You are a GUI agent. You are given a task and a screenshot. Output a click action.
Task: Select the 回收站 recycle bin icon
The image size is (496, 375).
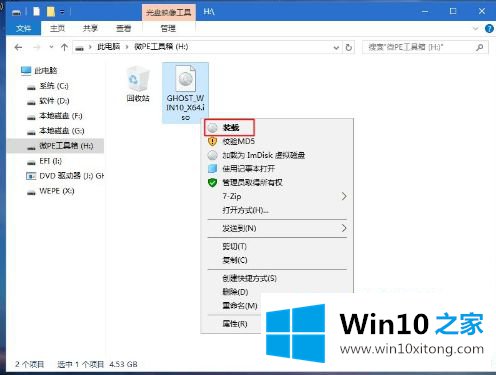point(138,83)
